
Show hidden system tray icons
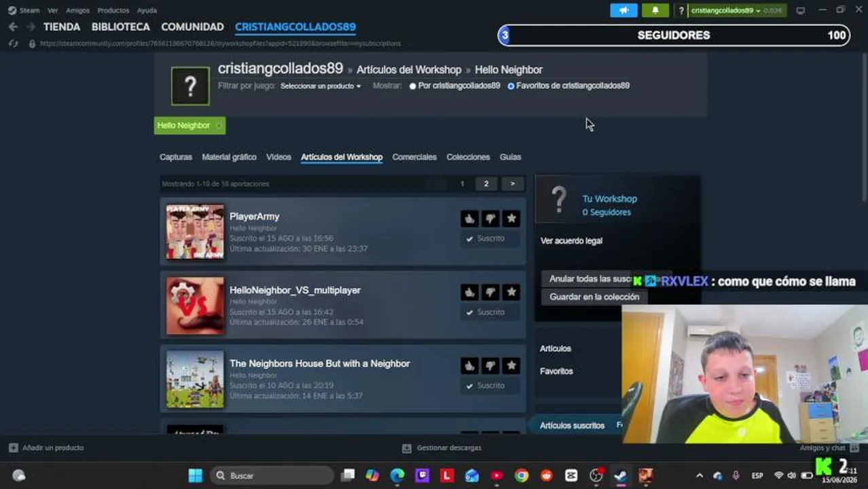pos(700,475)
